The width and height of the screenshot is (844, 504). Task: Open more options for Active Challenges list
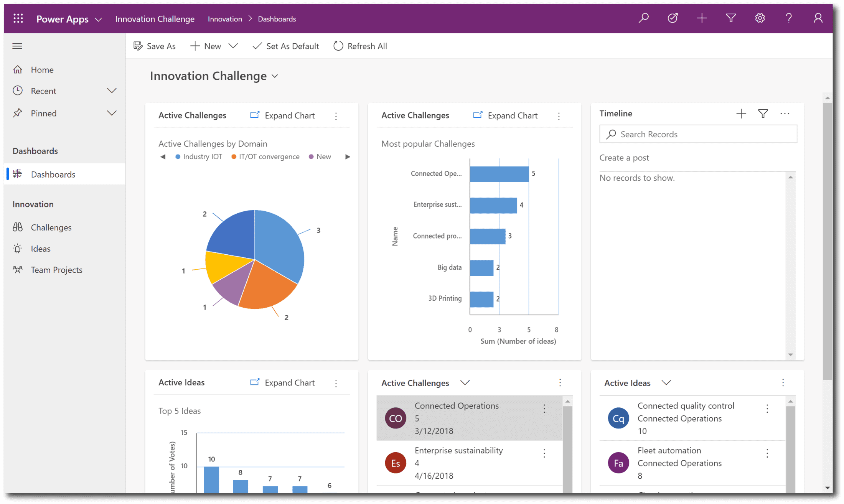click(x=560, y=382)
